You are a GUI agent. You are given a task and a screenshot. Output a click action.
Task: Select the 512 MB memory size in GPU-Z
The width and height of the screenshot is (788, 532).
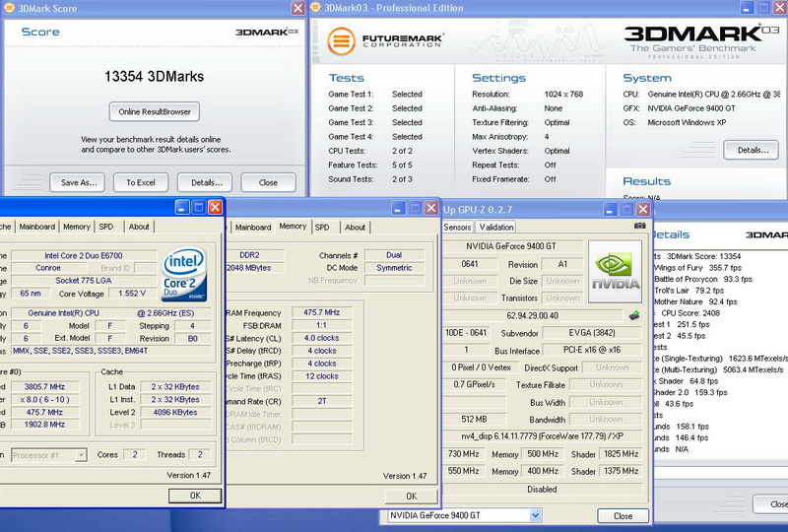pos(474,419)
